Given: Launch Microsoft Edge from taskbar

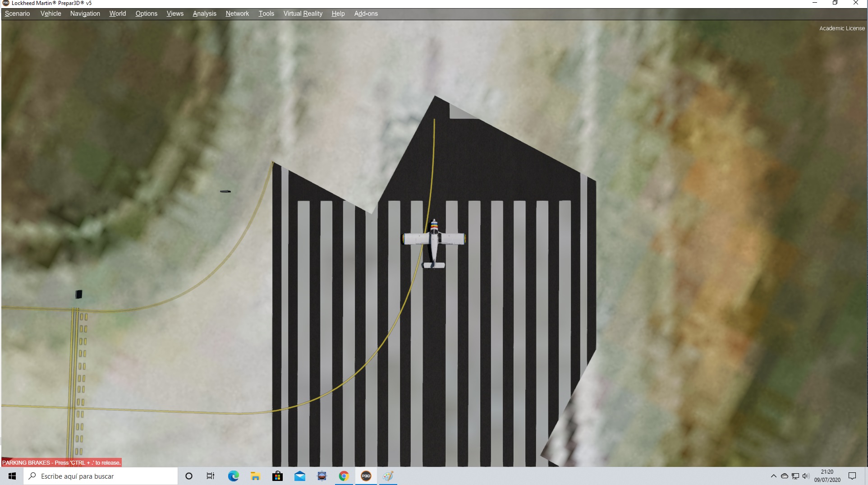Looking at the screenshot, I should click(x=233, y=476).
